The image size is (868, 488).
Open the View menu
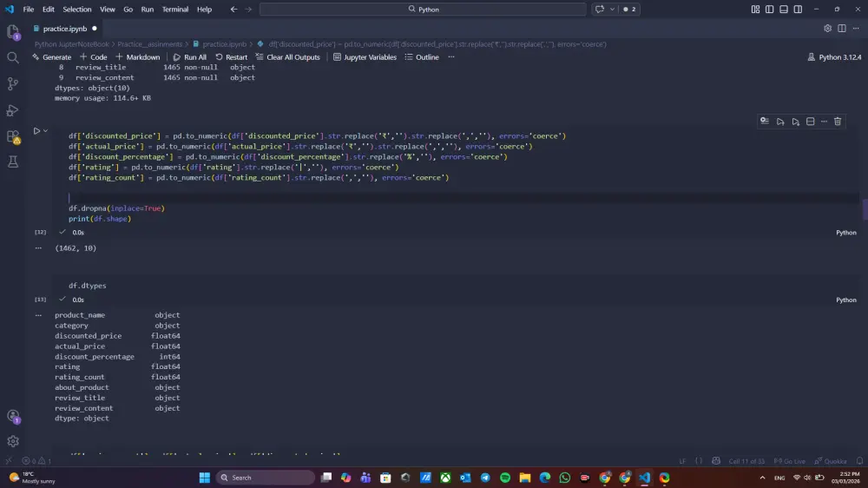[x=108, y=10]
